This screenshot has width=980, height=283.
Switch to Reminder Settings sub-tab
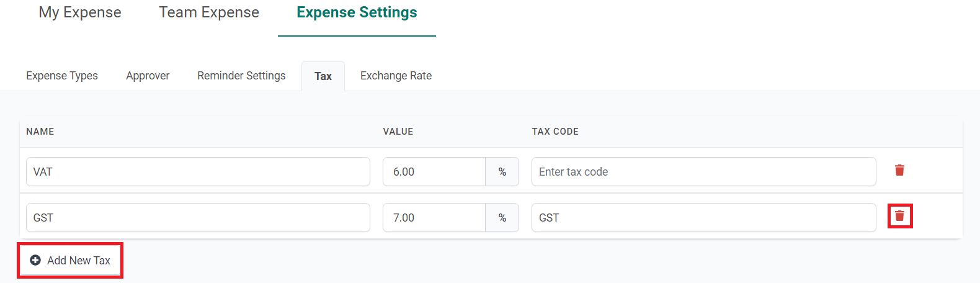pyautogui.click(x=241, y=76)
